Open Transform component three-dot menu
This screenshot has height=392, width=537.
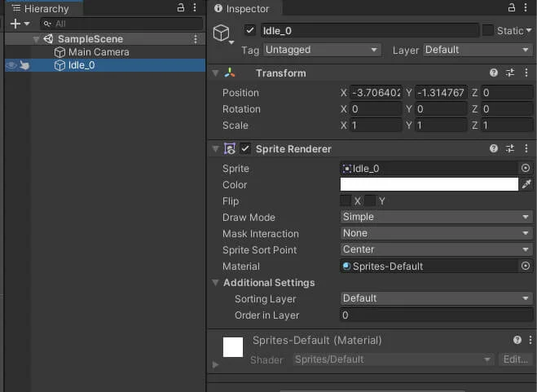[526, 73]
